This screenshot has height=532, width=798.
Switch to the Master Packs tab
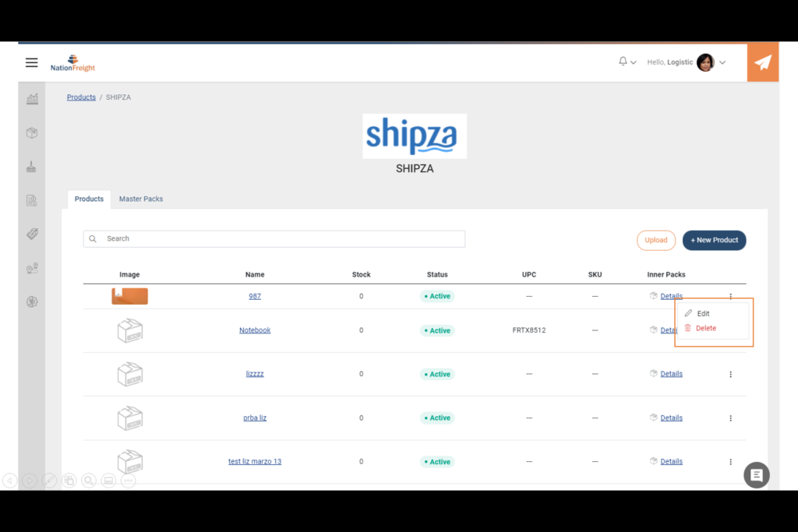(x=141, y=199)
